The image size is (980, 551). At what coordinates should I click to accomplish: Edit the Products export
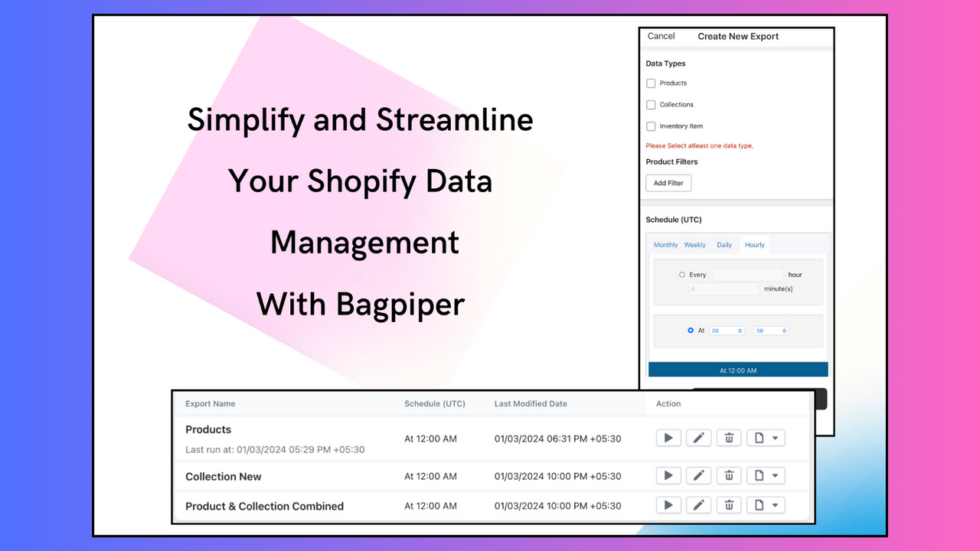698,438
